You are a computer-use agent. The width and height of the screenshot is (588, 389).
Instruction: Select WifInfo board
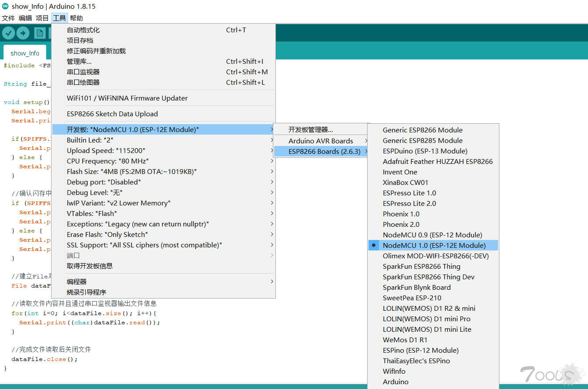coord(433,371)
